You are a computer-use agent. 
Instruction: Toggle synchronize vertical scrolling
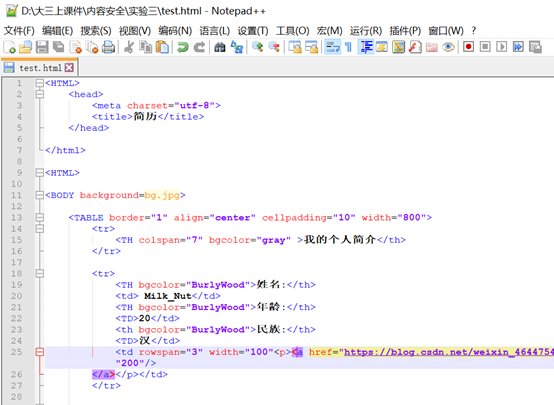[x=294, y=47]
